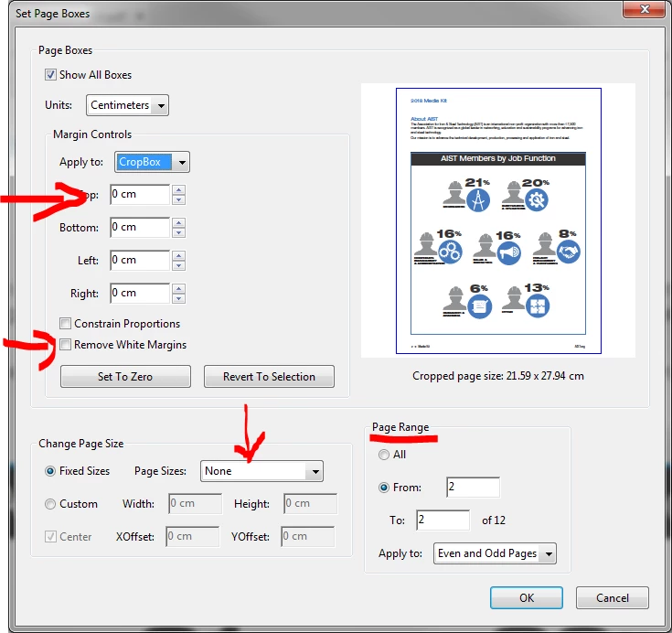The width and height of the screenshot is (672, 633).
Task: Click the Bottom margin input field
Action: tap(140, 227)
